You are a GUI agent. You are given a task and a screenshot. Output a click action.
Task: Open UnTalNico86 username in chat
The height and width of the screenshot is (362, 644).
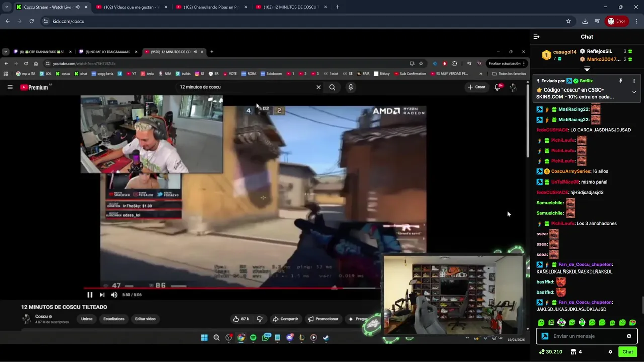(565, 182)
